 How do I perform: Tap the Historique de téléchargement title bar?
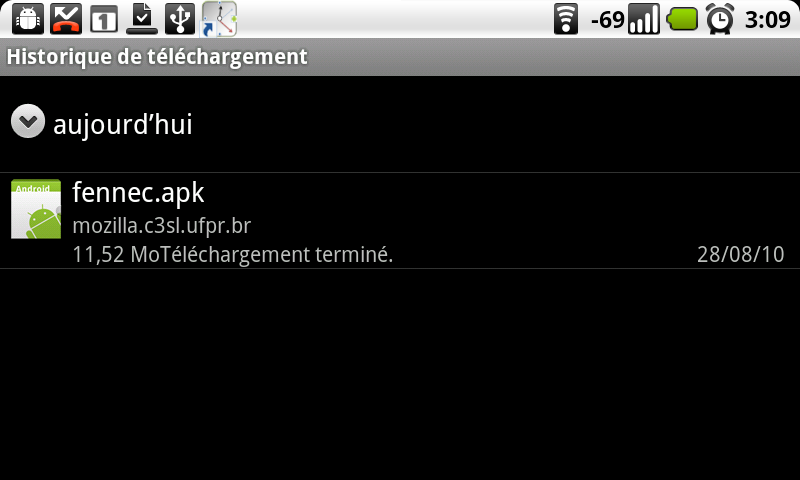click(400, 57)
